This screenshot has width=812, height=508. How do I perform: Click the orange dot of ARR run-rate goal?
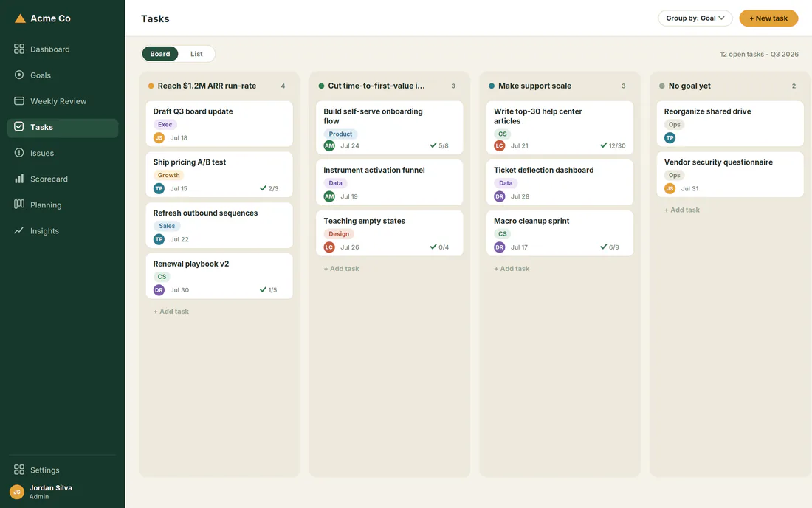click(x=151, y=86)
